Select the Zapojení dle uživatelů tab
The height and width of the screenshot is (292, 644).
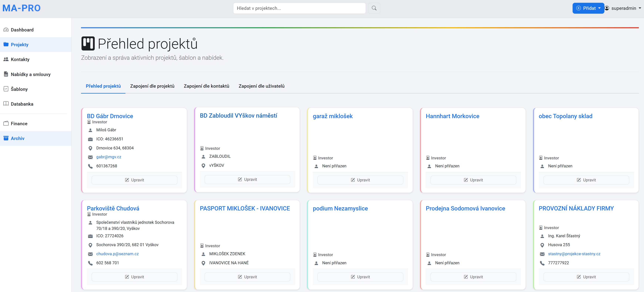pyautogui.click(x=261, y=86)
